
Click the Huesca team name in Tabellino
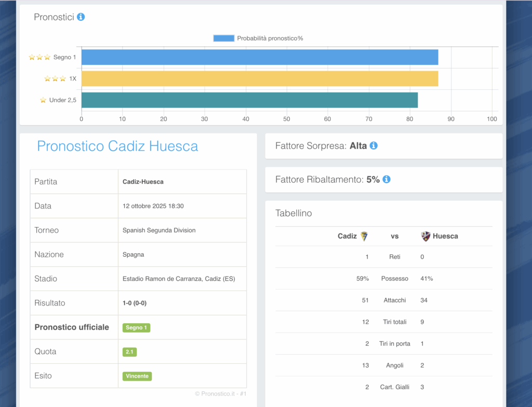(445, 236)
